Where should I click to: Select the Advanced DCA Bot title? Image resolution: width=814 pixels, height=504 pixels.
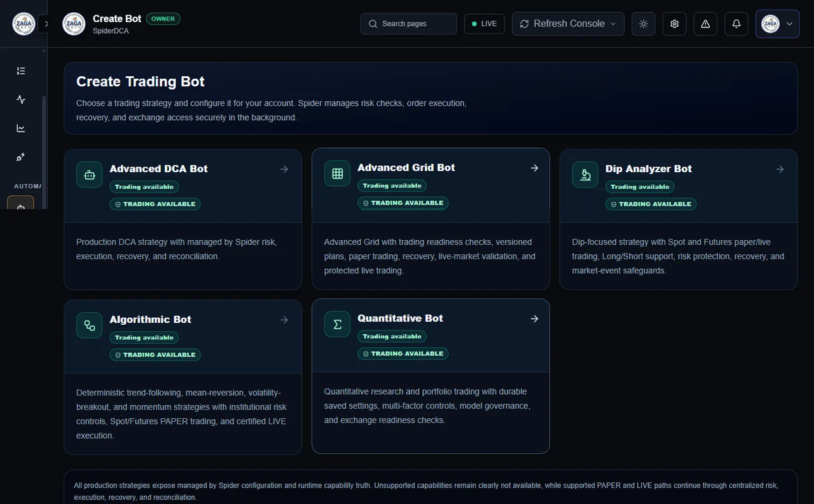point(158,168)
